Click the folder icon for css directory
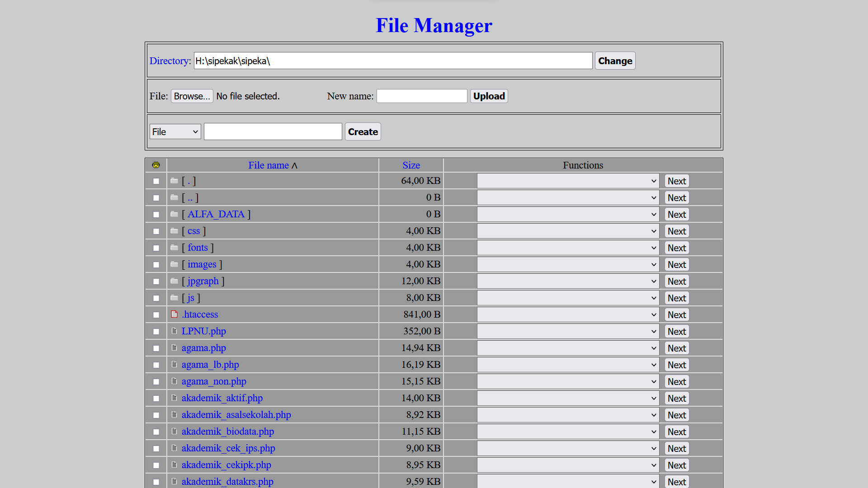 174,230
